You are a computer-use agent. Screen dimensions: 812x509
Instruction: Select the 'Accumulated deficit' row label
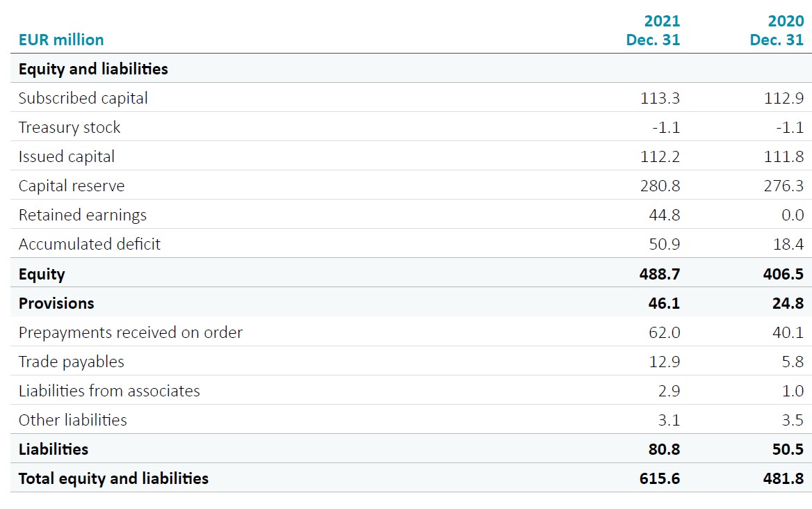pos(90,244)
